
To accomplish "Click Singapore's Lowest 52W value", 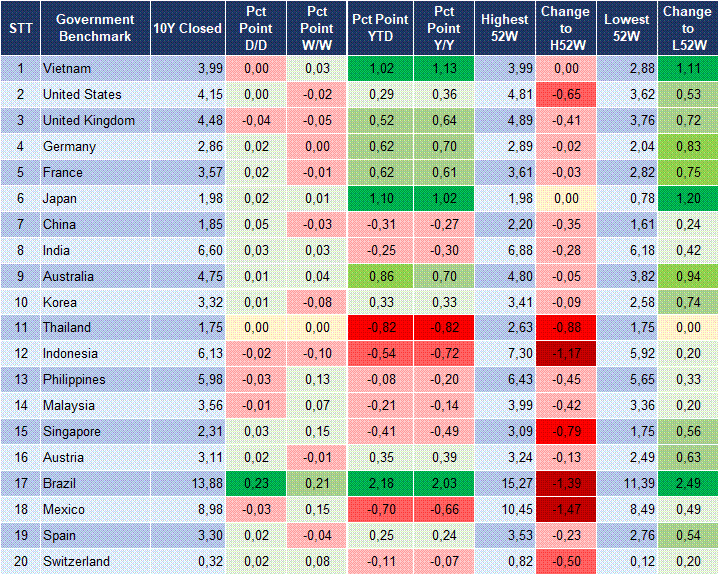I will [627, 431].
